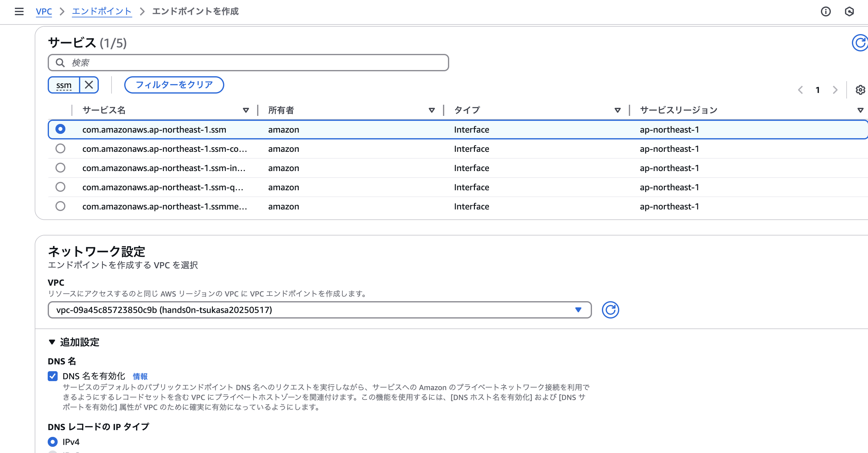Viewport: 868px width, 453px height.
Task: Click into the service search field
Action: [x=236, y=63]
